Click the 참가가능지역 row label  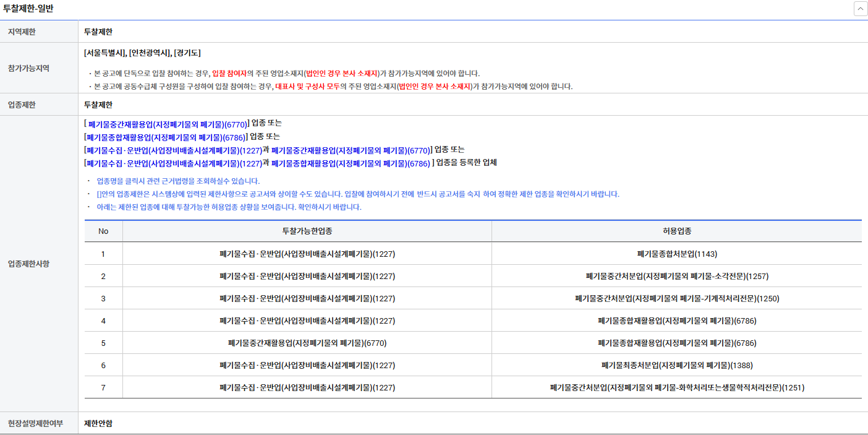(29, 68)
